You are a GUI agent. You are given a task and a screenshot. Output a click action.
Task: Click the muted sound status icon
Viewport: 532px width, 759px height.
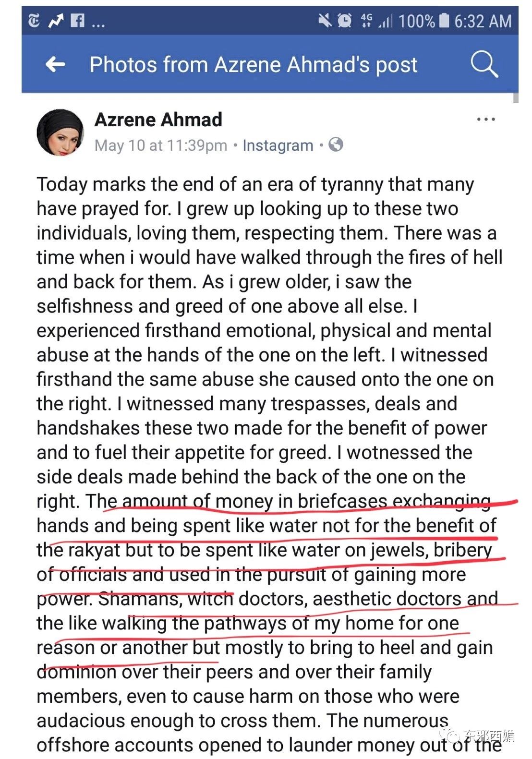point(325,21)
